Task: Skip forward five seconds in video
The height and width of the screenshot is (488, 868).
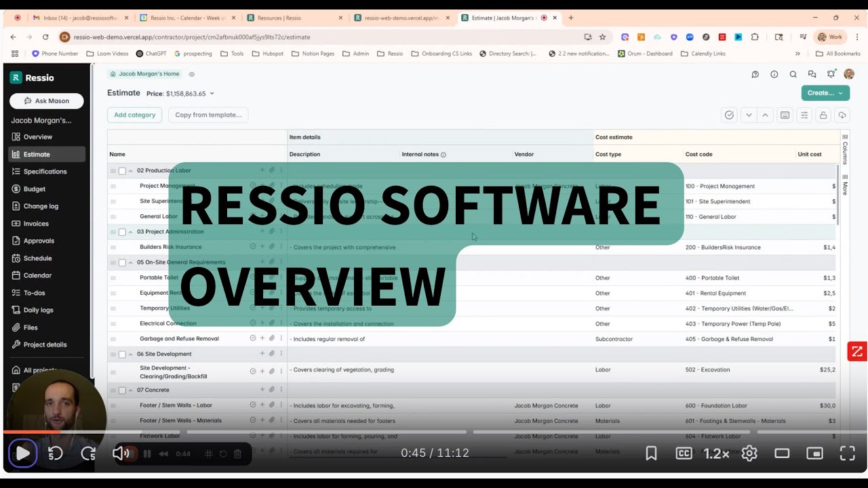Action: click(x=89, y=453)
